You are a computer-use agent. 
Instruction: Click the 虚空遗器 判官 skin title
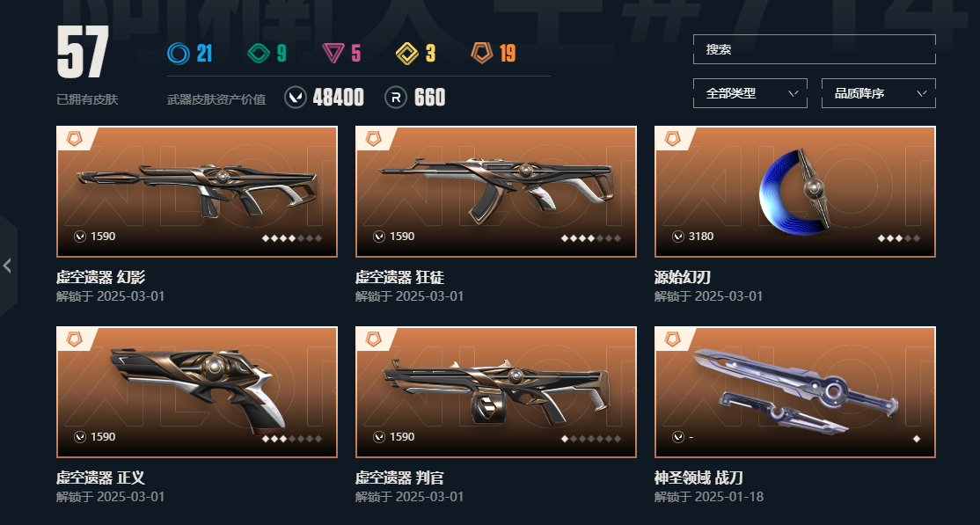point(399,478)
